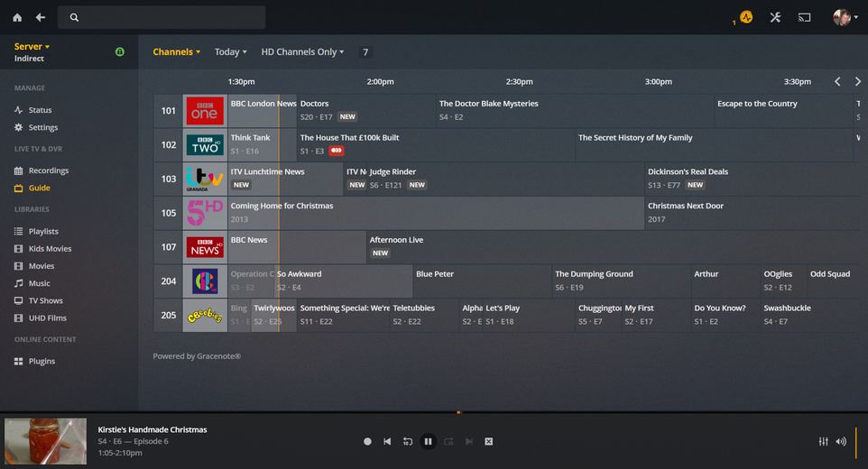Screen dimensions: 868x469
Task: Open the Channels dropdown
Action: point(177,51)
